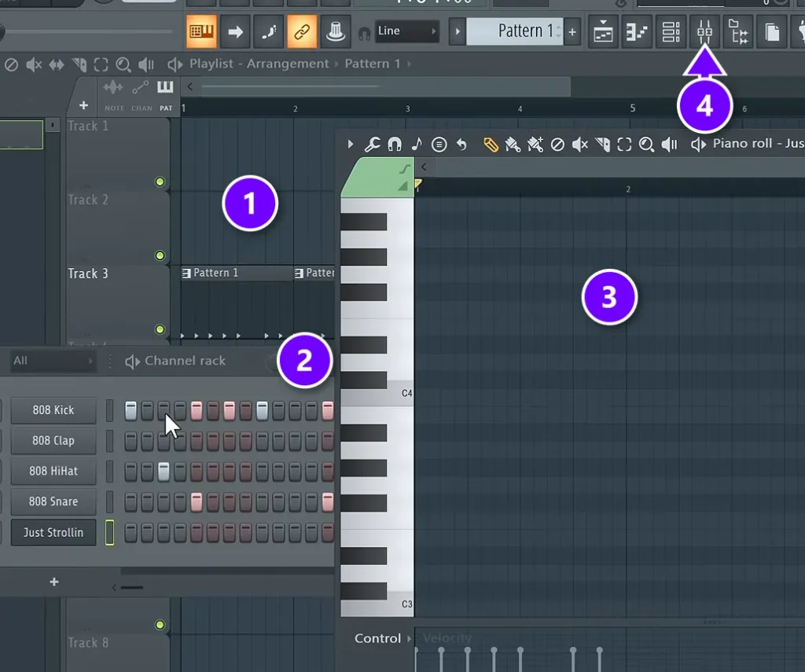The height and width of the screenshot is (672, 805).
Task: Toggle first step of 808 Kick
Action: (131, 411)
